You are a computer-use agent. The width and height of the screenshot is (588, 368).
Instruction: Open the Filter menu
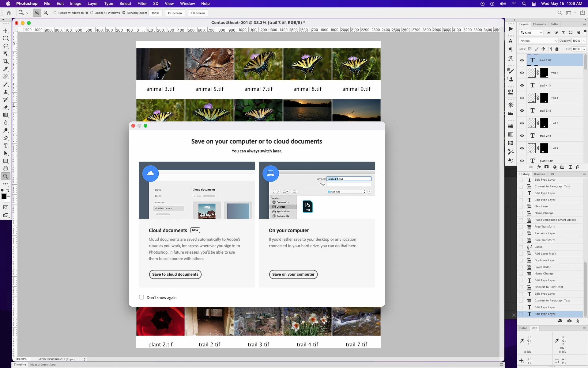[x=142, y=4]
